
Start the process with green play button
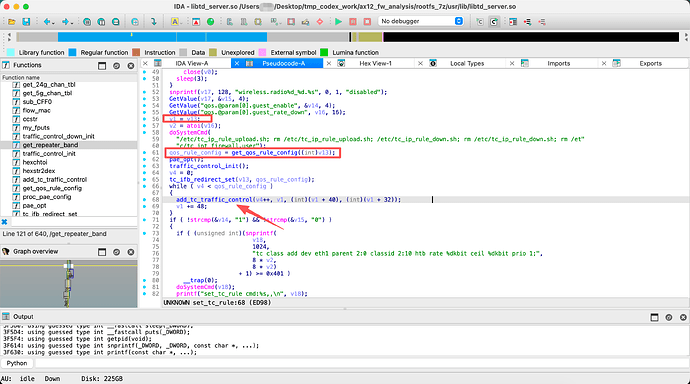coord(338,22)
